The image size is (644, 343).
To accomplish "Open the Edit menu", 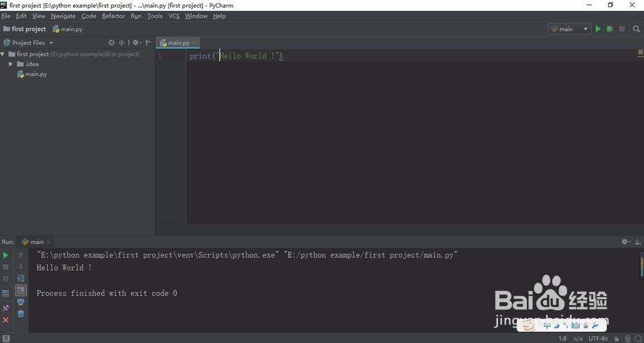I will [21, 16].
